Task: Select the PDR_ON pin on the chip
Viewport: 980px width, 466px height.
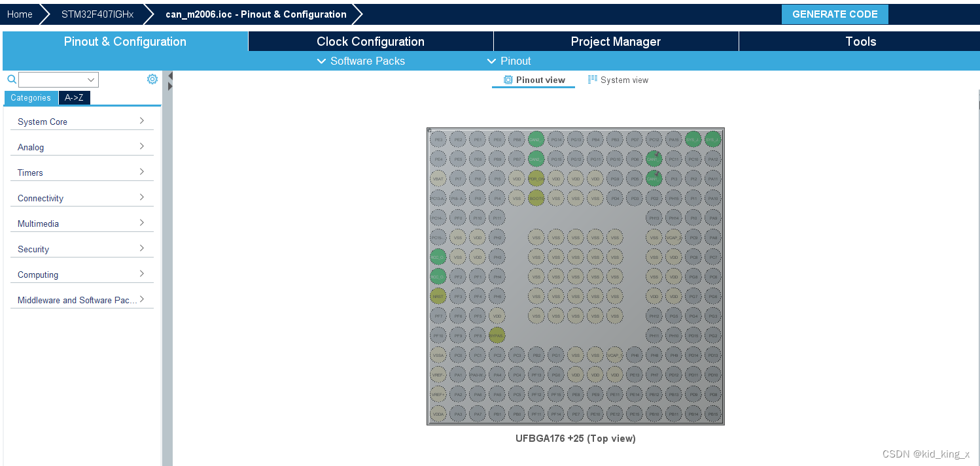Action: point(536,178)
